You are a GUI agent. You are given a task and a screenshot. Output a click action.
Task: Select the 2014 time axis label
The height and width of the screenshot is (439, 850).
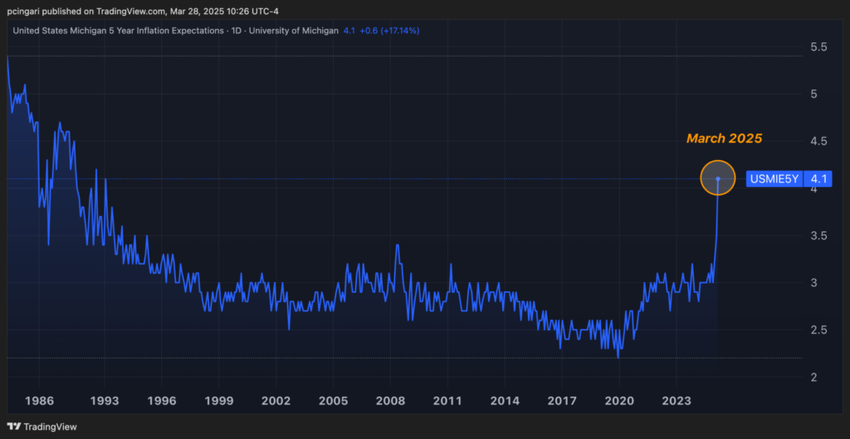pyautogui.click(x=505, y=401)
